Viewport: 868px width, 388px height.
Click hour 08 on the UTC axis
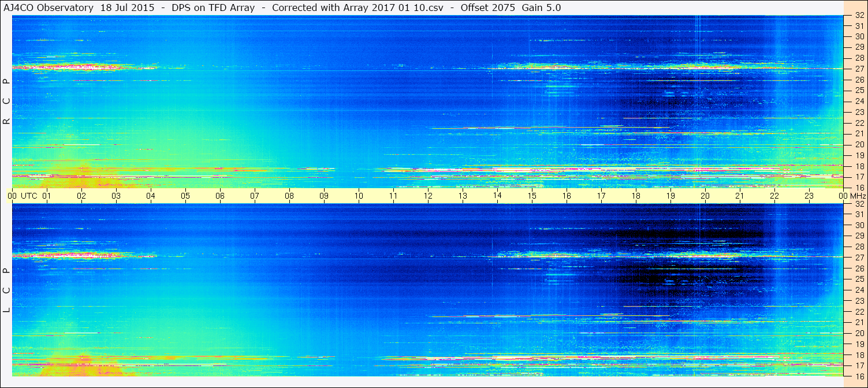click(289, 196)
